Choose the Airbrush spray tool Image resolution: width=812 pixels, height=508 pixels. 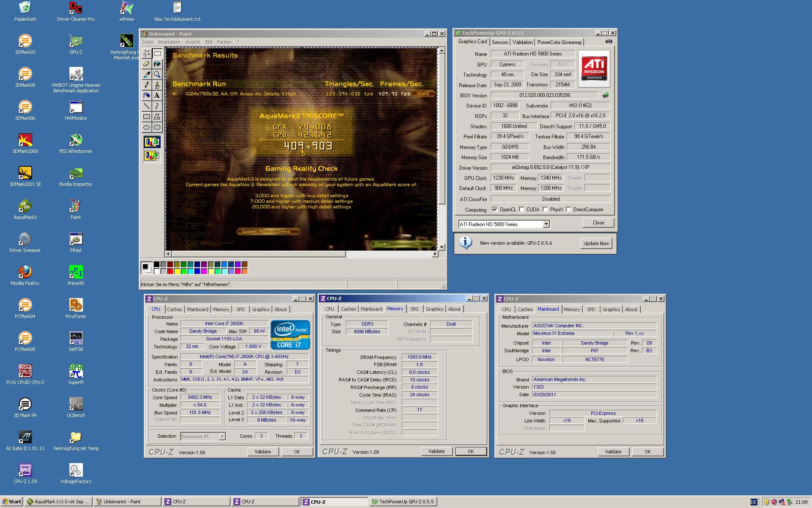coord(147,96)
